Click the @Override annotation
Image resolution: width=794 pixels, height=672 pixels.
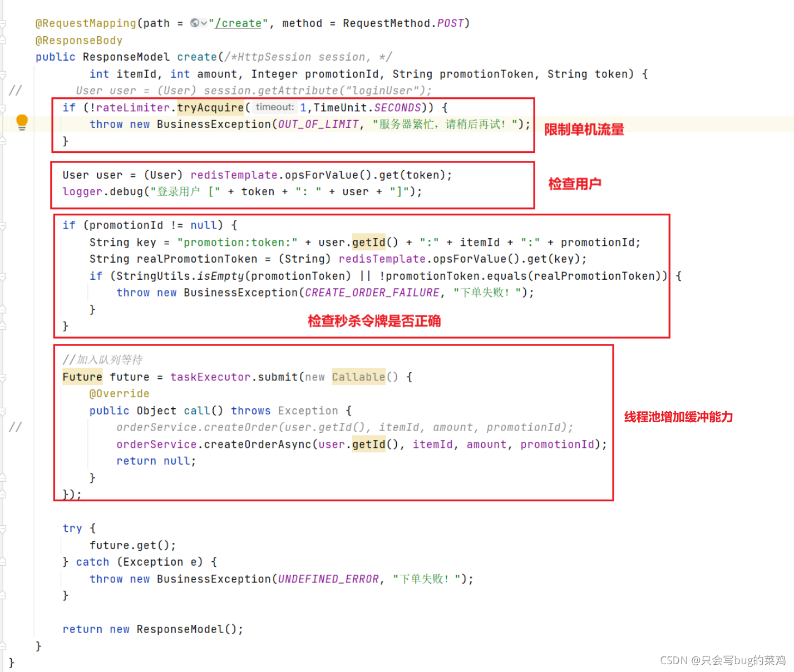click(120, 394)
